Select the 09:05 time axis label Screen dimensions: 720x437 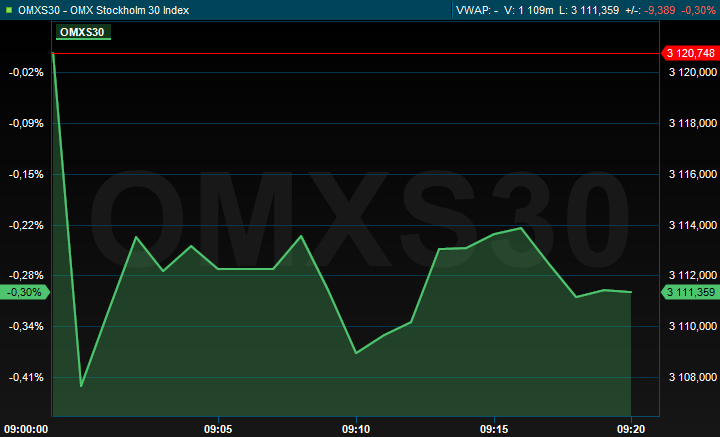(x=218, y=427)
